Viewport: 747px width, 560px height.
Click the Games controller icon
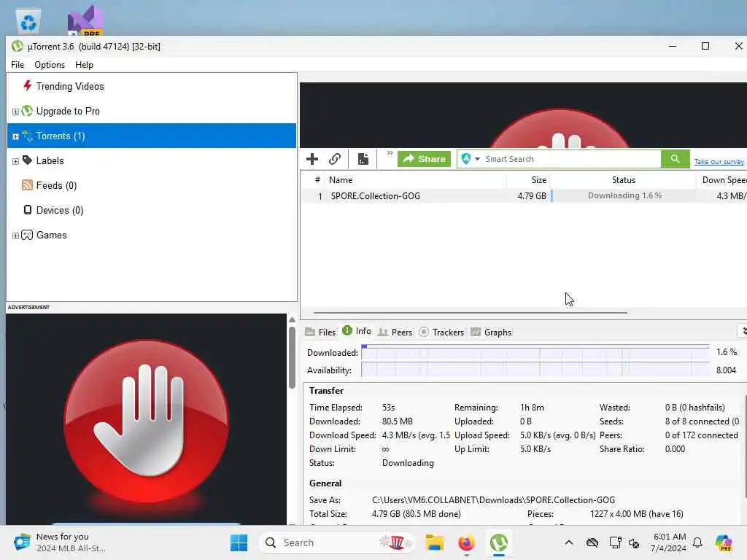coord(27,235)
